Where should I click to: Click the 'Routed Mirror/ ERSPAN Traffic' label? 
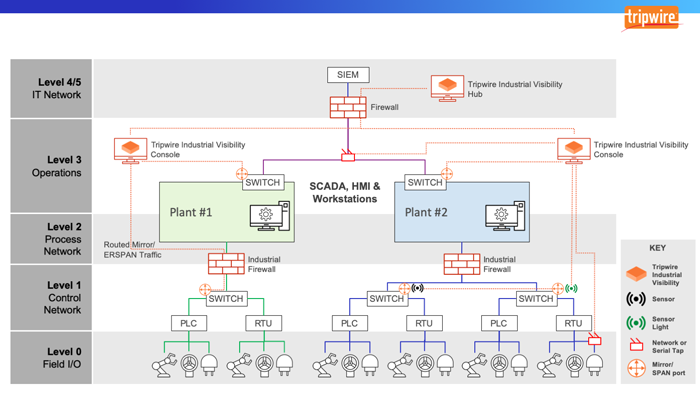pyautogui.click(x=133, y=250)
